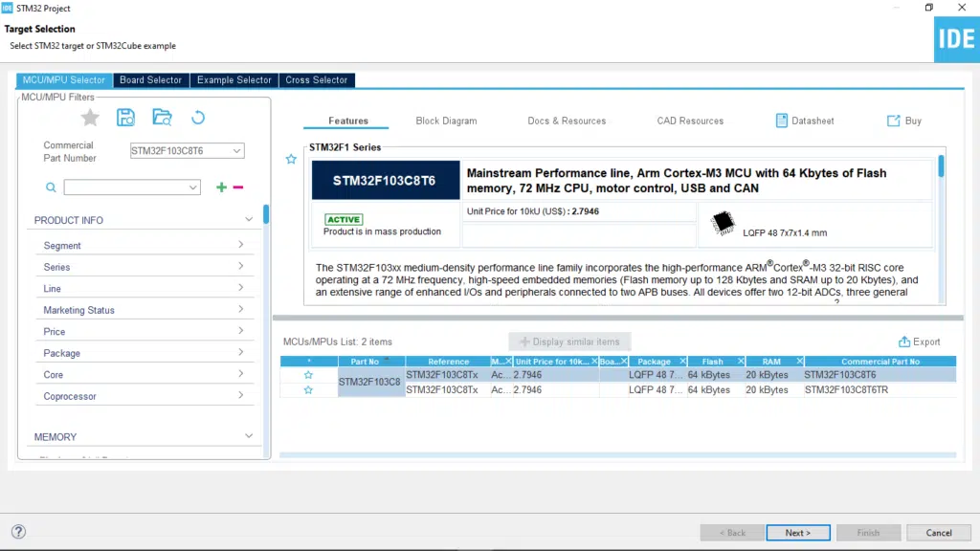Click the Next > button
980x551 pixels.
click(798, 533)
